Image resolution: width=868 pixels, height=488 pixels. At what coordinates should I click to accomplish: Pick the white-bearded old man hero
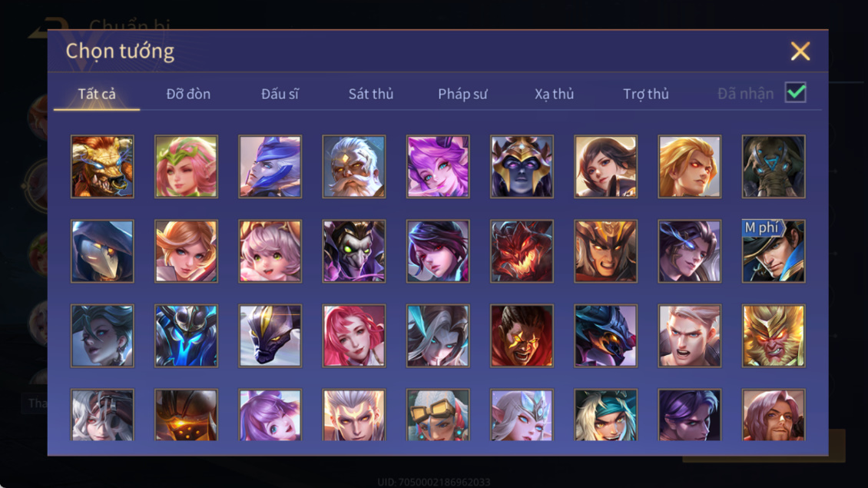(x=354, y=167)
